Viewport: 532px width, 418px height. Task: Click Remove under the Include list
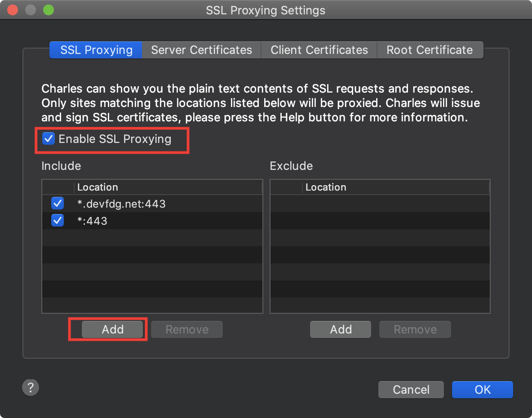[x=187, y=329]
